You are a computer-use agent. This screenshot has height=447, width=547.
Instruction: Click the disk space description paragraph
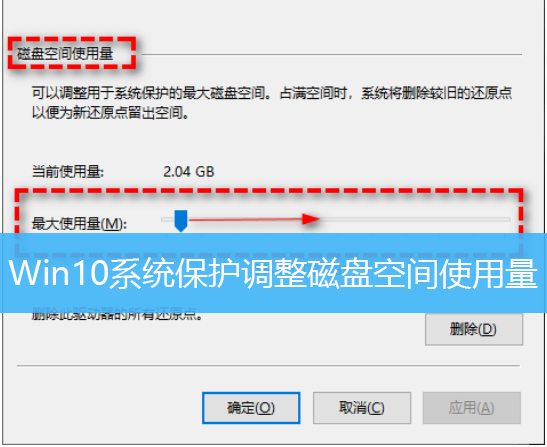click(x=272, y=103)
